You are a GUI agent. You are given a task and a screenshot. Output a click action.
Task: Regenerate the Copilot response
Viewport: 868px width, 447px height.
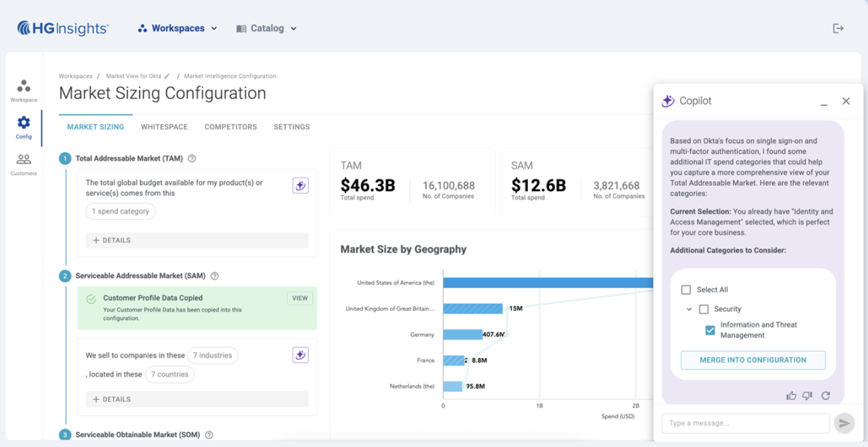point(826,395)
